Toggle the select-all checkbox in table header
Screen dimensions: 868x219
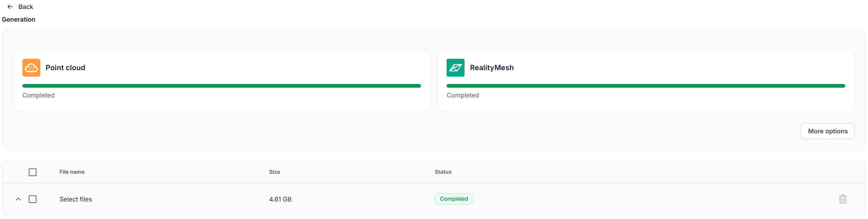[x=33, y=172]
